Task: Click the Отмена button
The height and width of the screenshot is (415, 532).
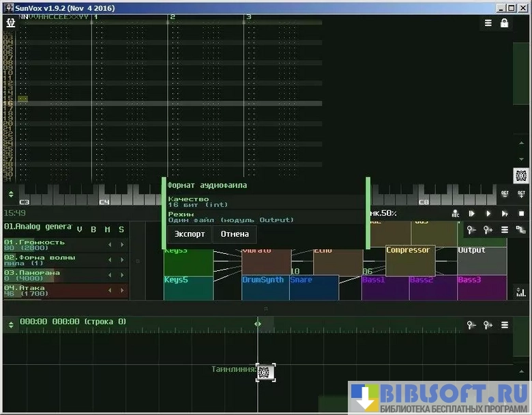Action: 235,234
